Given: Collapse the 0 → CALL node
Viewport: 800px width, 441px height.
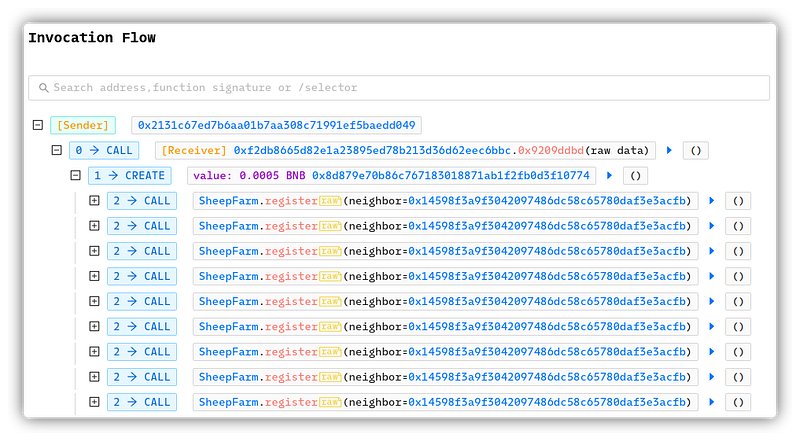Looking at the screenshot, I should (57, 151).
